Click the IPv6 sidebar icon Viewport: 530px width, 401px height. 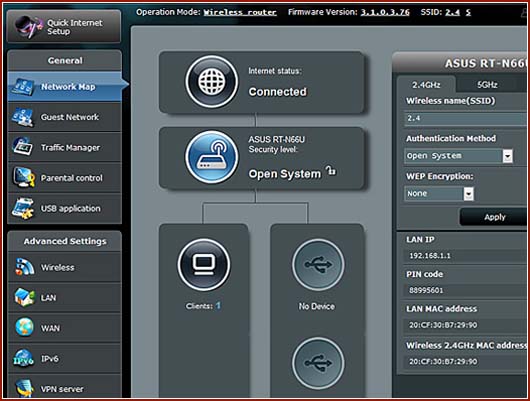[24, 358]
